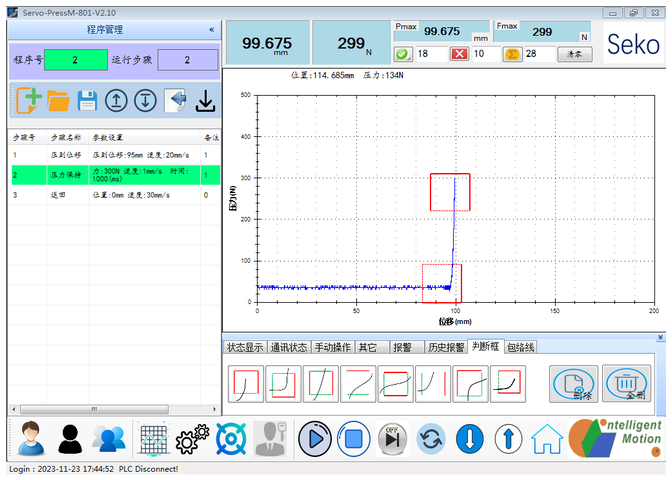Click the step list scrollbar left arrow
Image resolution: width=672 pixels, height=480 pixels.
pyautogui.click(x=14, y=409)
